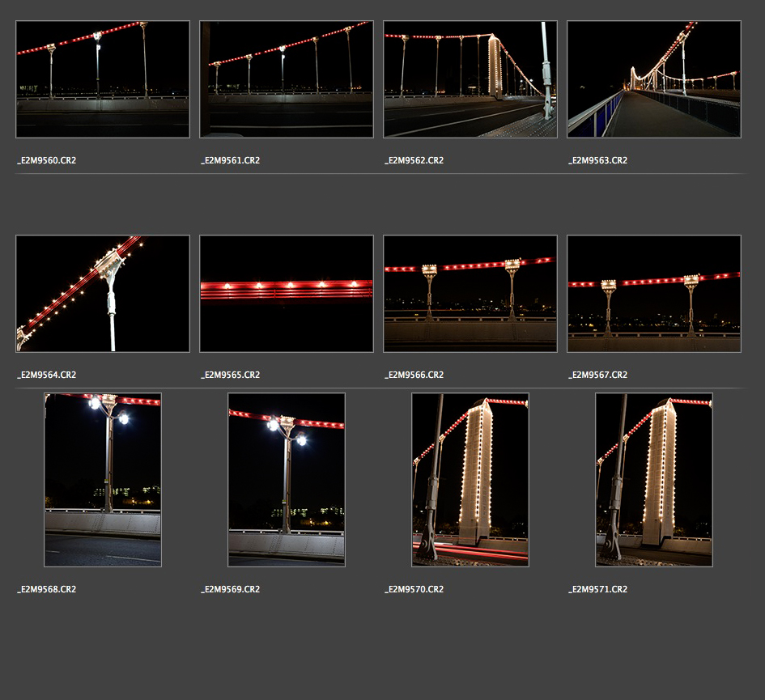
Task: Select the _E2M9563.CR2 walkway thumbnail
Action: click(654, 79)
